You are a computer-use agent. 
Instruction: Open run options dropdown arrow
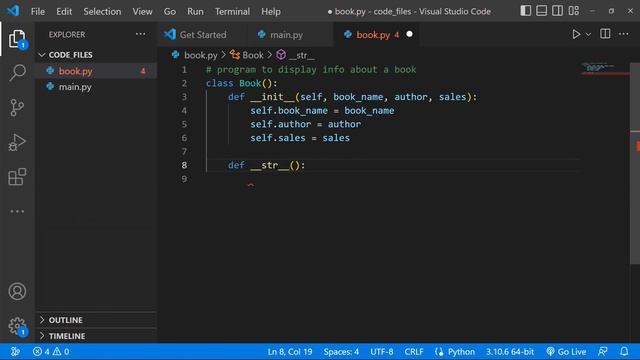[588, 35]
